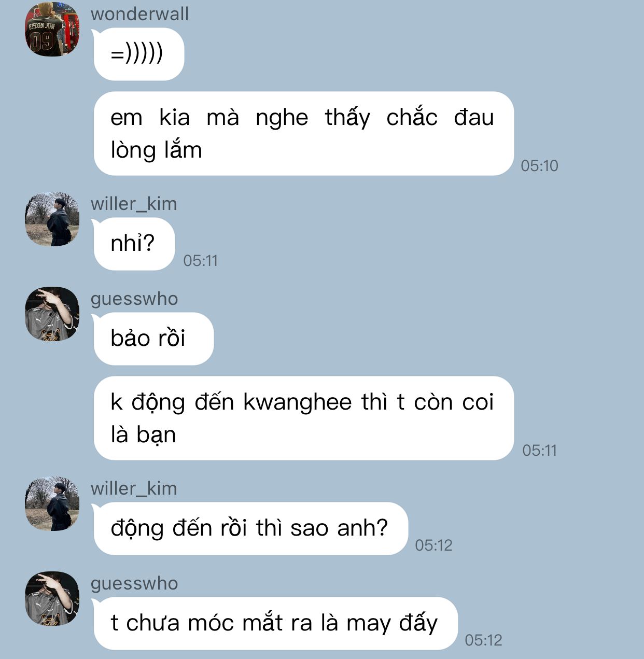Image resolution: width=644 pixels, height=659 pixels.
Task: Open willer_kim avatar near "động đến rồi" message
Action: (x=52, y=503)
